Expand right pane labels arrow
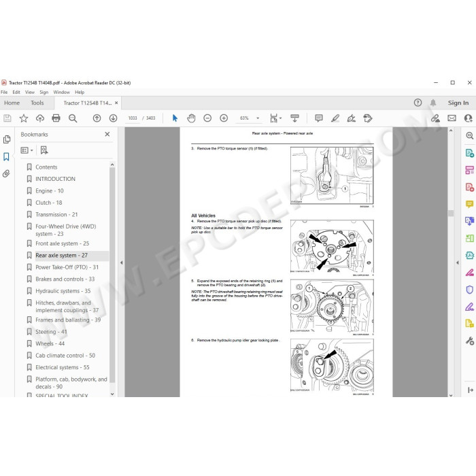The image size is (476, 476). (x=471, y=390)
